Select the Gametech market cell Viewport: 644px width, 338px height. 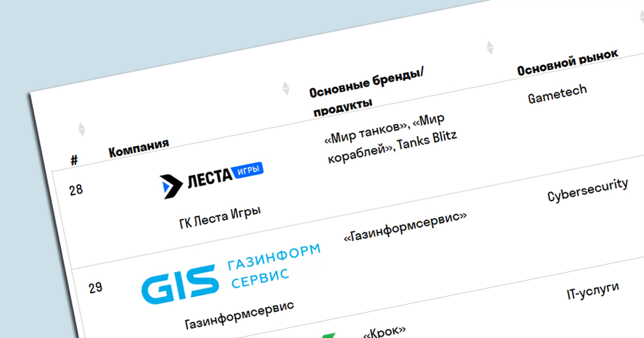click(557, 94)
